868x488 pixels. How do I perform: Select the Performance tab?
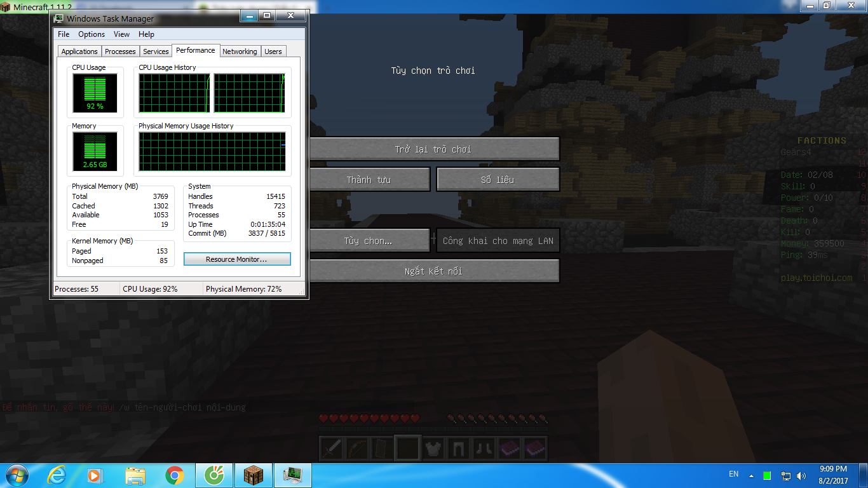(x=196, y=50)
